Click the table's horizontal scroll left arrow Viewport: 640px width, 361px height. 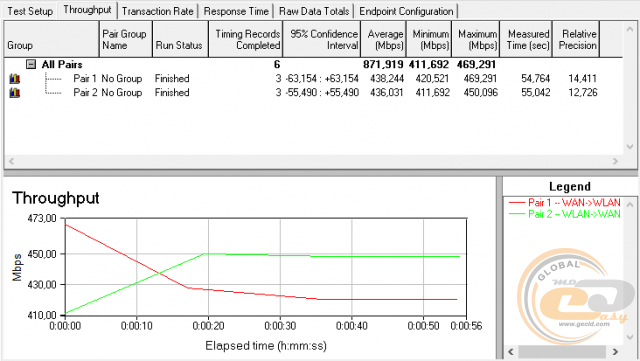coord(11,161)
